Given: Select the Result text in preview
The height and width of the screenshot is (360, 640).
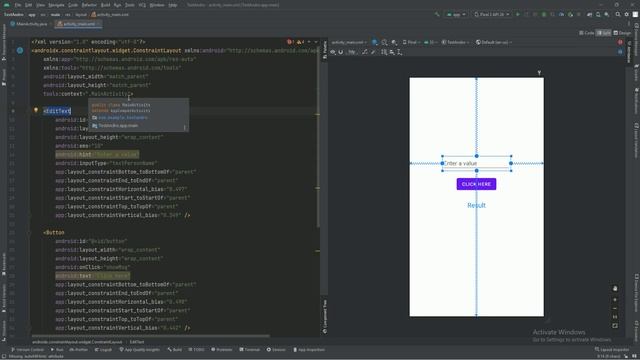Looking at the screenshot, I should pyautogui.click(x=476, y=205).
